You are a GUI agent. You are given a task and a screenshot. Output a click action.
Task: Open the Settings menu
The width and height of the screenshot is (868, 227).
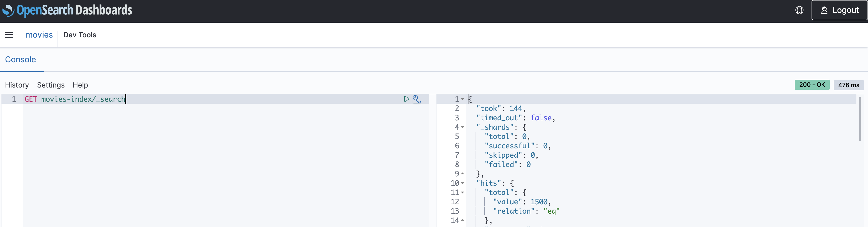point(51,85)
